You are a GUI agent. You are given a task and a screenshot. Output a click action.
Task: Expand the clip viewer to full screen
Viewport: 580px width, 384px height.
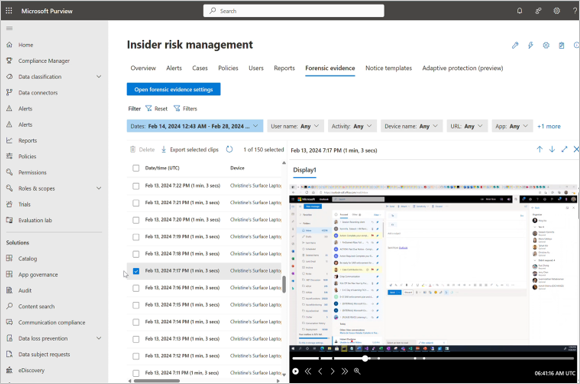(564, 149)
